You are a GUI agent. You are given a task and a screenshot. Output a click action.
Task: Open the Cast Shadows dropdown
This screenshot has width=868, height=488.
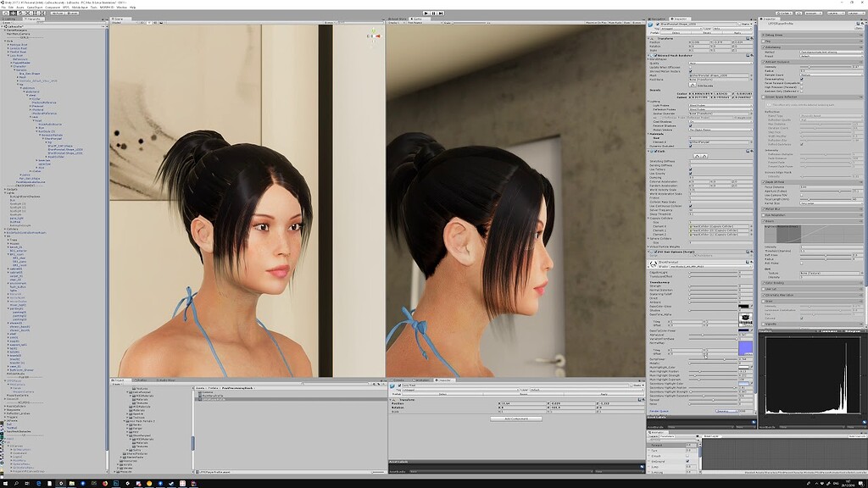pyautogui.click(x=720, y=121)
